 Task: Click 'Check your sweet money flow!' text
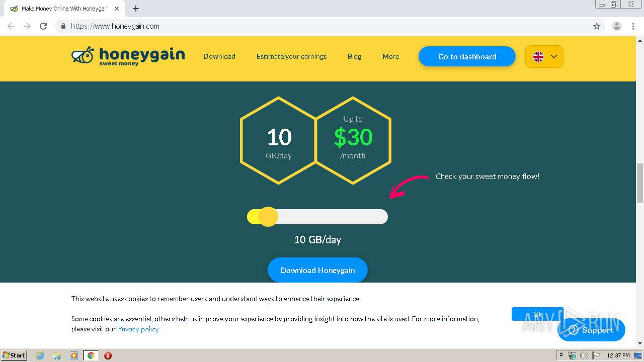[x=488, y=176]
